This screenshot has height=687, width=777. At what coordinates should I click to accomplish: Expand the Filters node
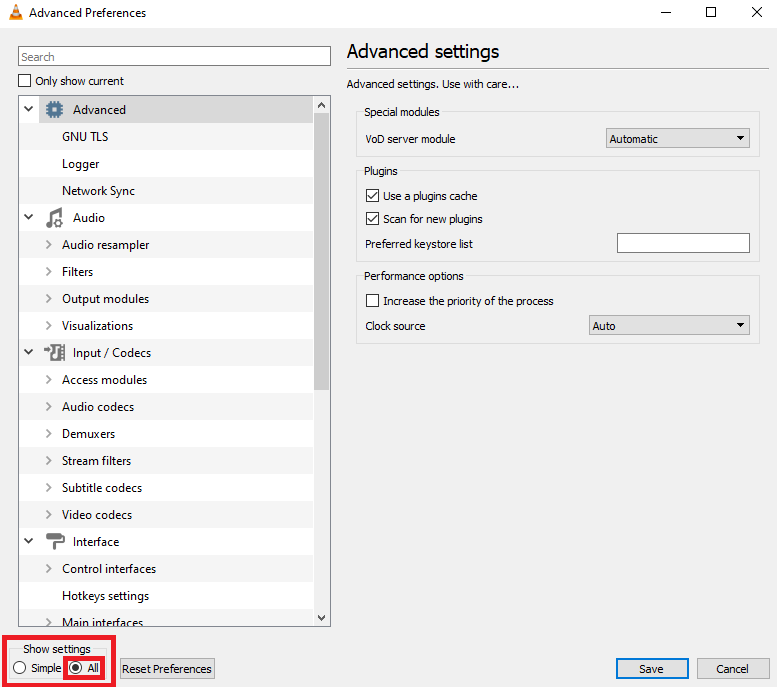(49, 272)
